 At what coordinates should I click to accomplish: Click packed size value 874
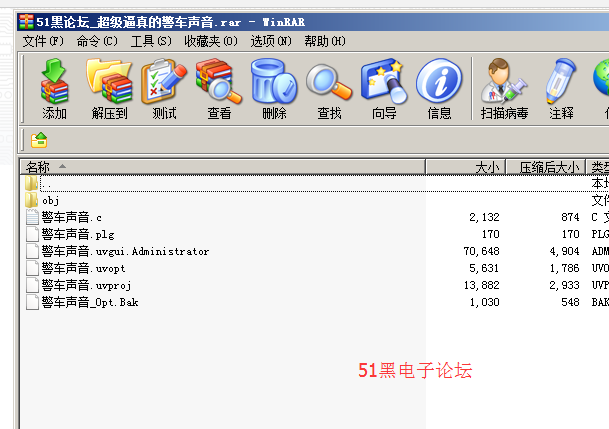570,217
